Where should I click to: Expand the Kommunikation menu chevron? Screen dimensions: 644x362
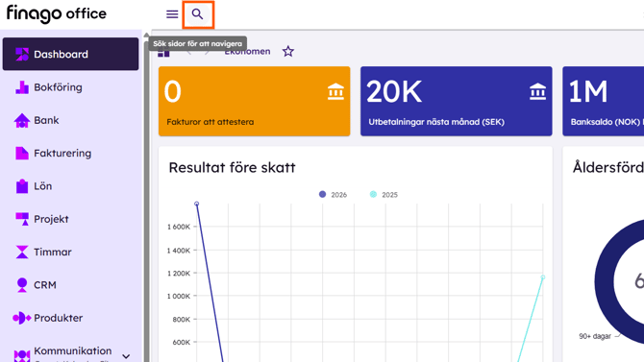pyautogui.click(x=127, y=356)
